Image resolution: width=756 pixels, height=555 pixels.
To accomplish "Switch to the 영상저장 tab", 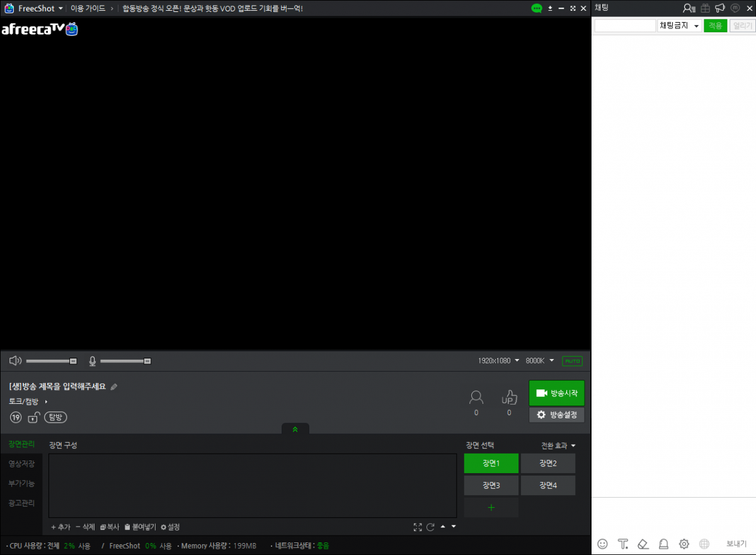I will [21, 464].
